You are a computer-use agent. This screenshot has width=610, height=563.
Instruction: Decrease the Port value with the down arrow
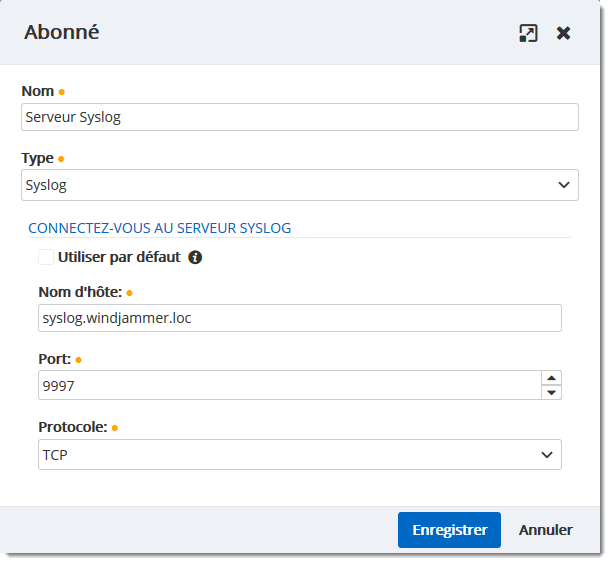[551, 392]
